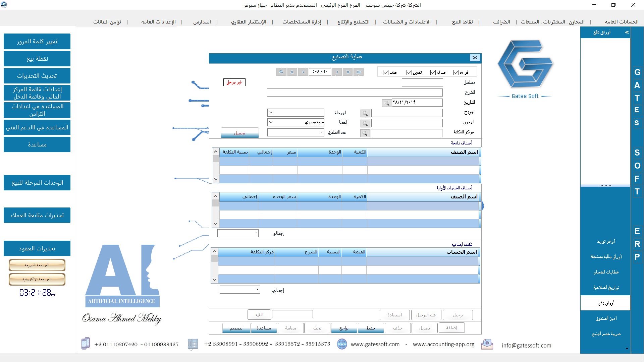Click the مساعدة button in the dialog footer
Viewport: 644px width, 362px height.
[264, 328]
